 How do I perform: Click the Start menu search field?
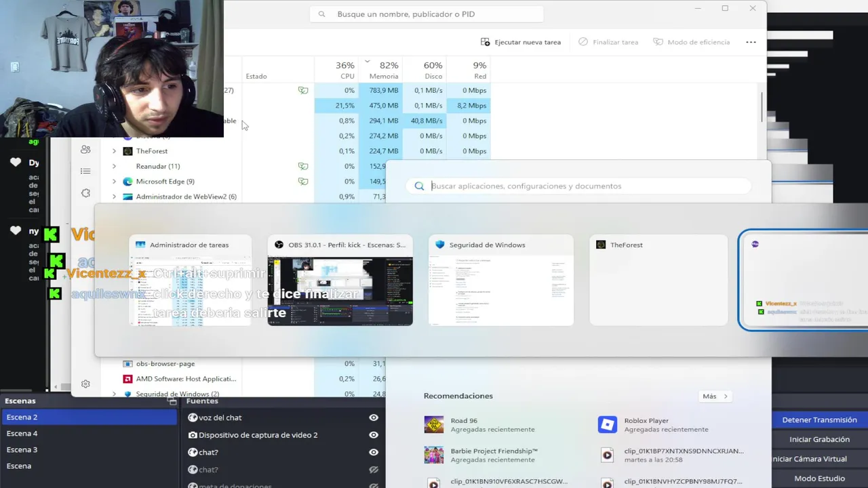[578, 186]
